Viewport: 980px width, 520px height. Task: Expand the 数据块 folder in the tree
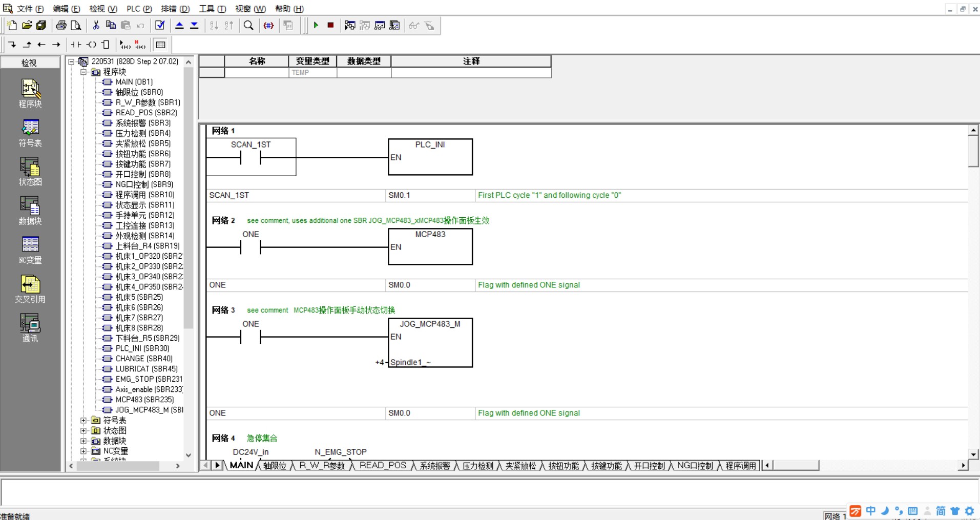coord(84,441)
